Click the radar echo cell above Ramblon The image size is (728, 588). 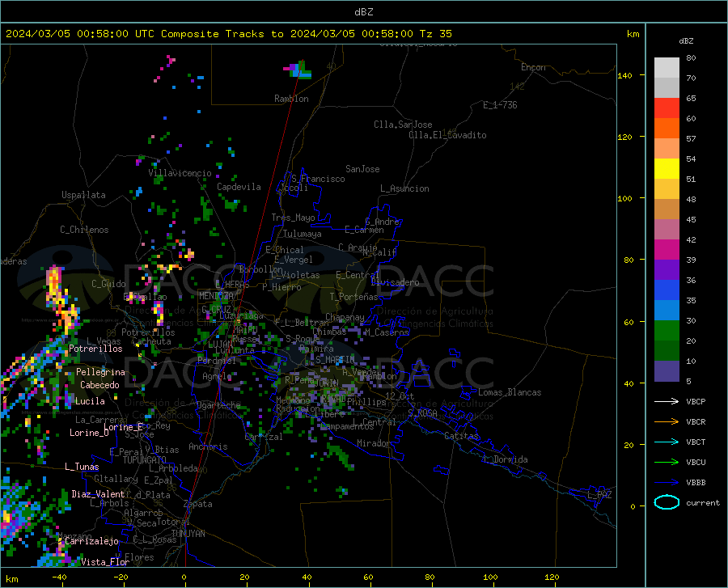(x=297, y=70)
